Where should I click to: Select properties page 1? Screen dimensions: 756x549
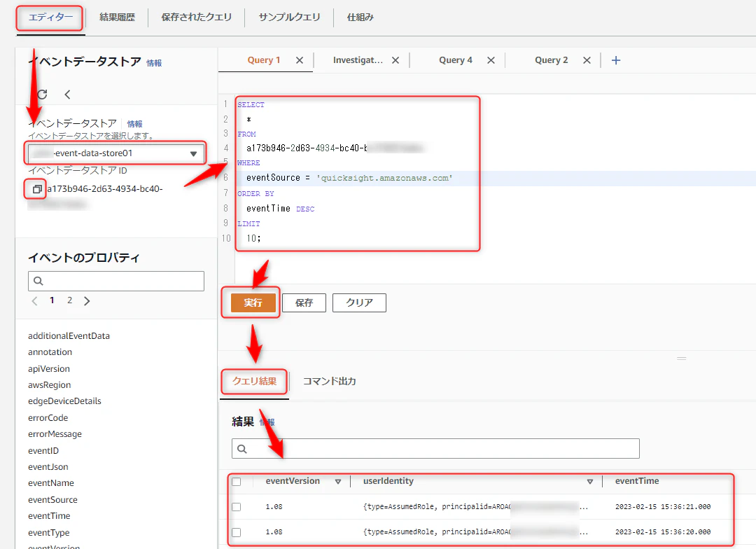point(52,300)
